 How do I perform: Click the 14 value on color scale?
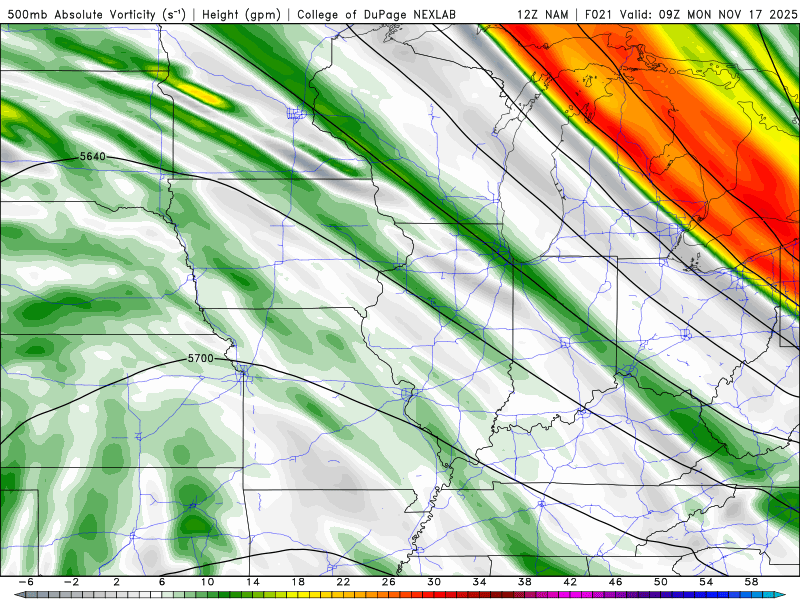253,582
